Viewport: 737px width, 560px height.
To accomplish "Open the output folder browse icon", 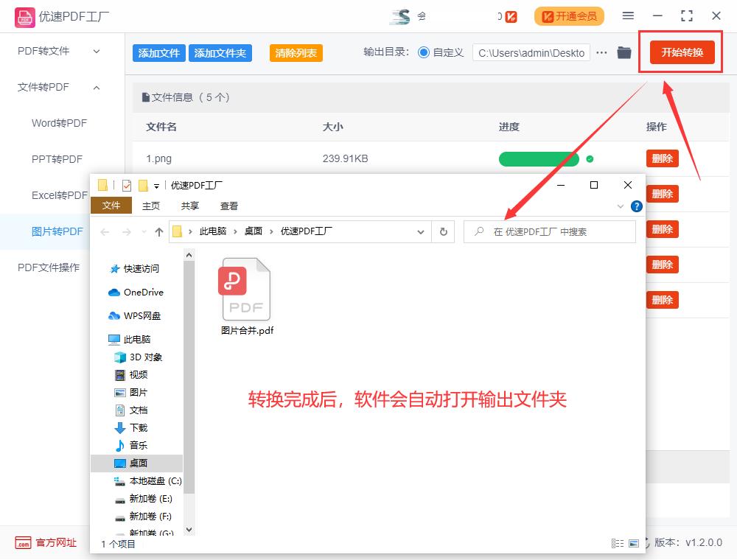I will [x=624, y=52].
